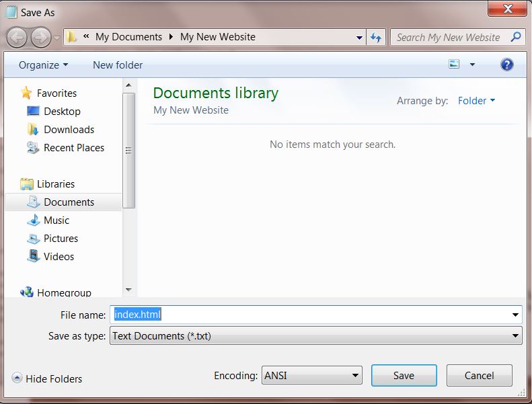Select Music under Libraries
Screen dimensions: 532x404
click(56, 220)
